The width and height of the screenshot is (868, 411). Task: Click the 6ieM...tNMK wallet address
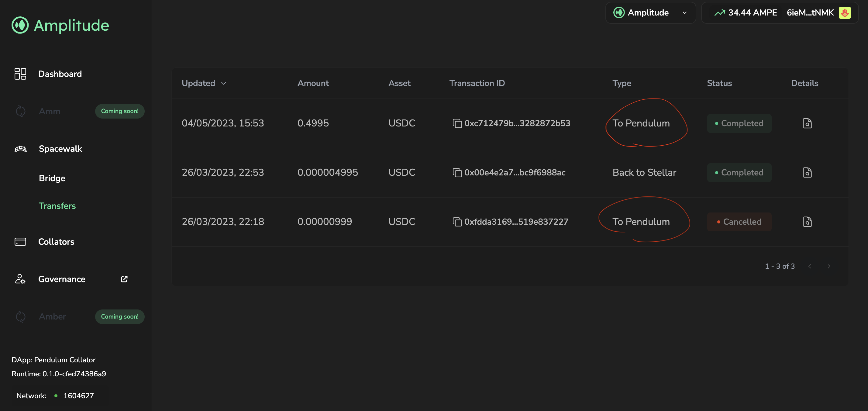click(810, 13)
